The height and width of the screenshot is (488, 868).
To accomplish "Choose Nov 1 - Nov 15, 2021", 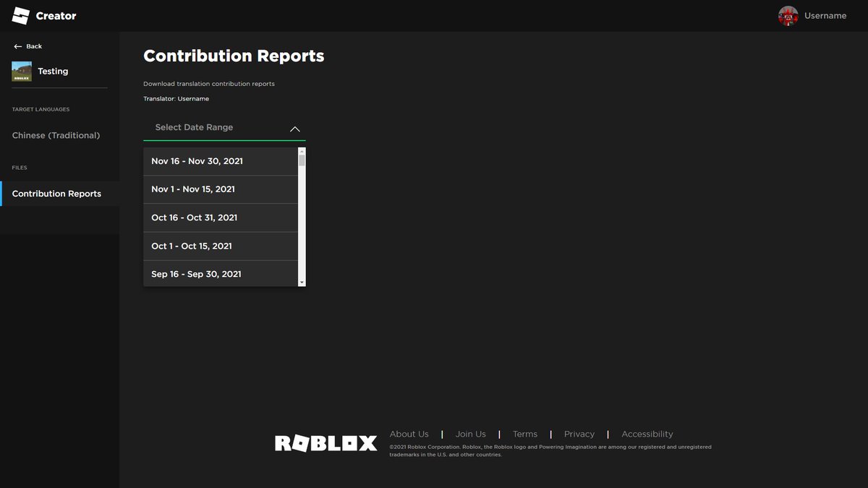I will [x=221, y=189].
